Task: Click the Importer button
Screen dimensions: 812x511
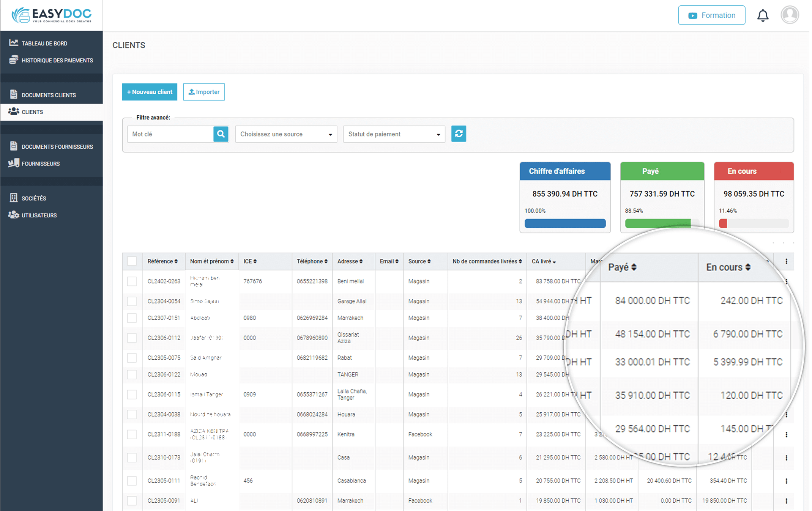Action: (x=204, y=92)
